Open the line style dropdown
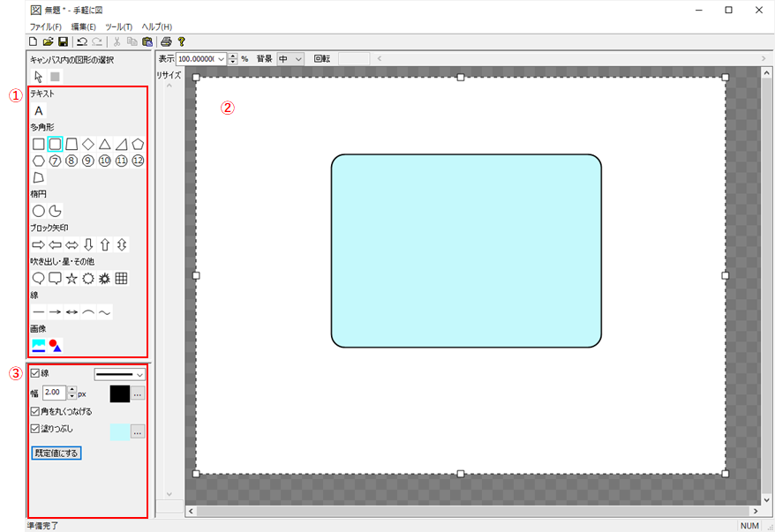This screenshot has height=532, width=775. 119,374
